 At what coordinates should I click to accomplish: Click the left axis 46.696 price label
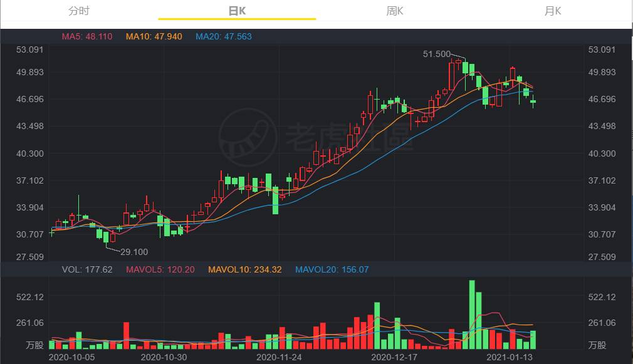pos(30,99)
